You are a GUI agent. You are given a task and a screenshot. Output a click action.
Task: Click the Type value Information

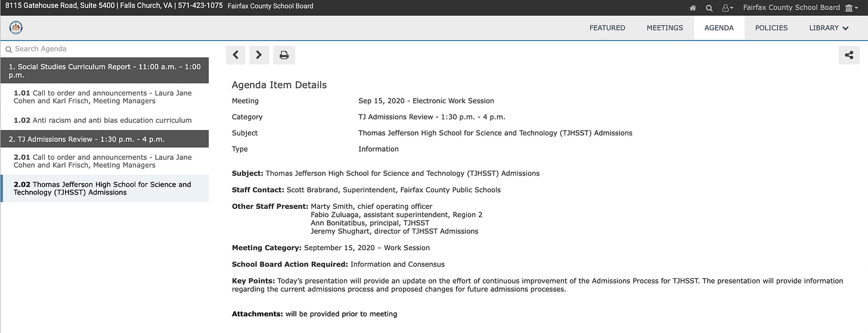coord(379,149)
